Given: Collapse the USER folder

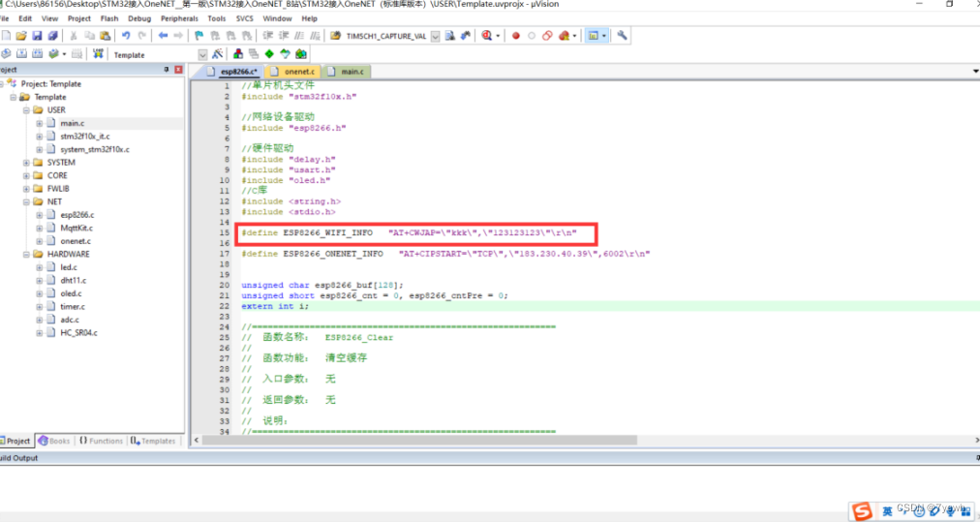Looking at the screenshot, I should pyautogui.click(x=26, y=110).
